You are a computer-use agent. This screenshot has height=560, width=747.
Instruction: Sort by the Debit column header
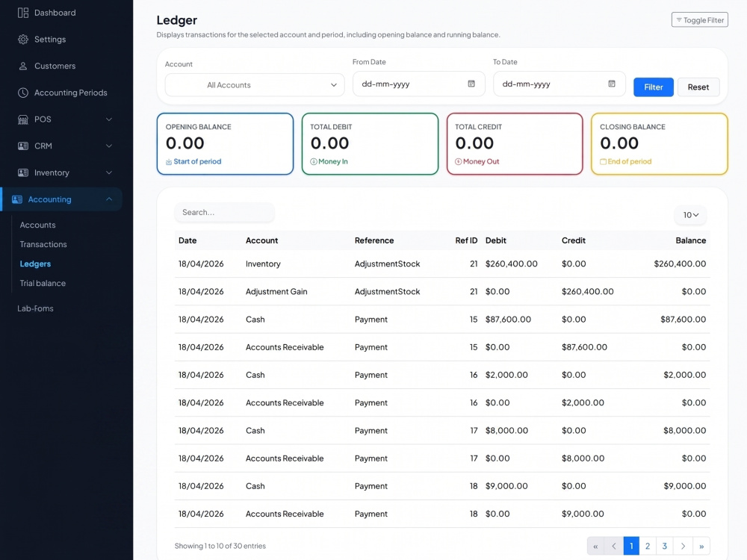coord(495,241)
